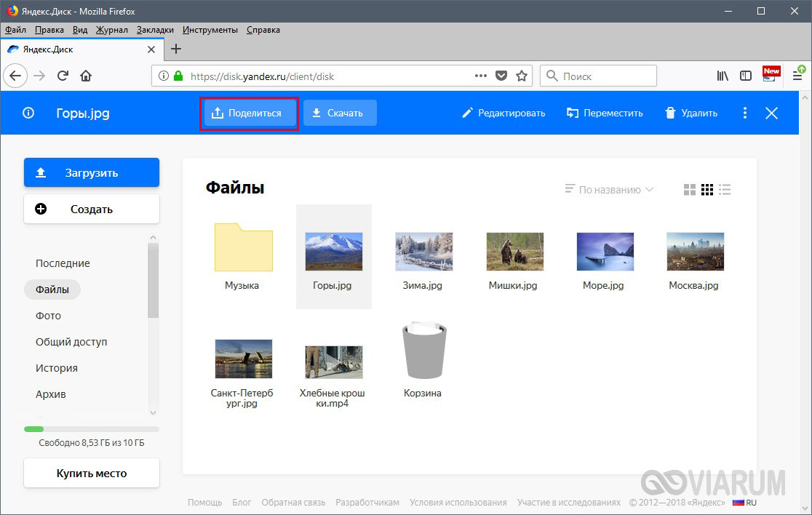The width and height of the screenshot is (812, 515).
Task: Close the Яндекс.Диск browser tab
Action: pyautogui.click(x=151, y=49)
